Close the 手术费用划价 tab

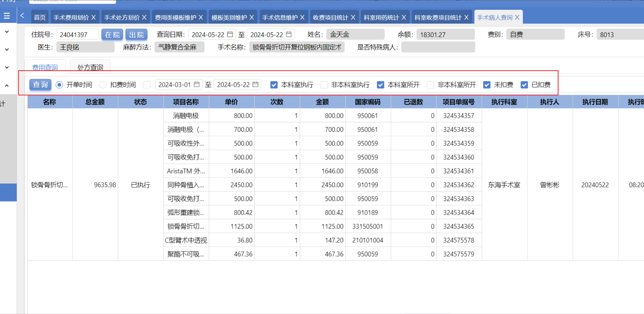(x=94, y=18)
